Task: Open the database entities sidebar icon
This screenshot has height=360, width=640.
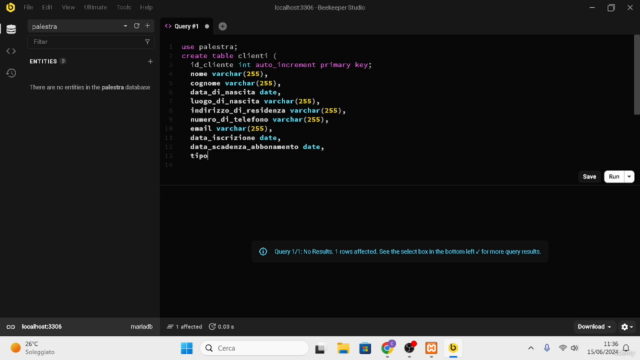Action: tap(11, 29)
